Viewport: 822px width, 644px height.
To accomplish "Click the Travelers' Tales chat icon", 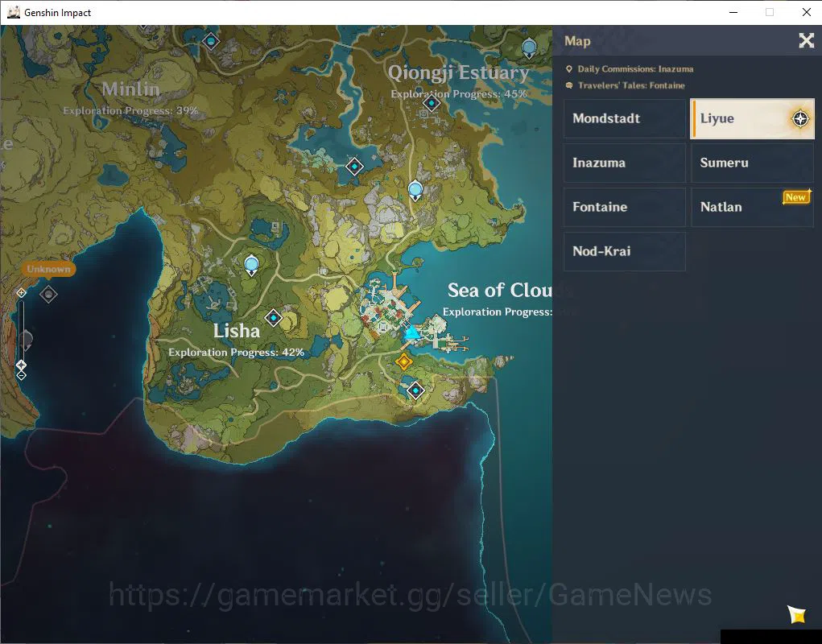I will 569,85.
